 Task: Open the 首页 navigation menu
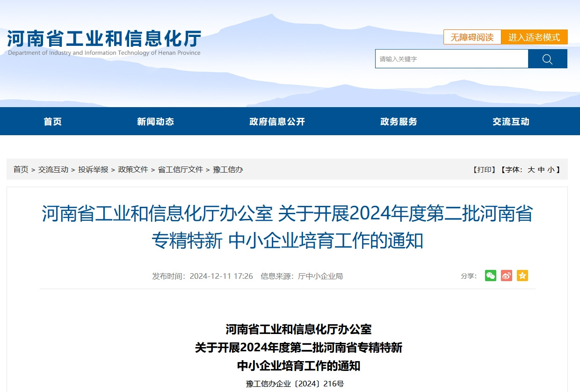[52, 121]
